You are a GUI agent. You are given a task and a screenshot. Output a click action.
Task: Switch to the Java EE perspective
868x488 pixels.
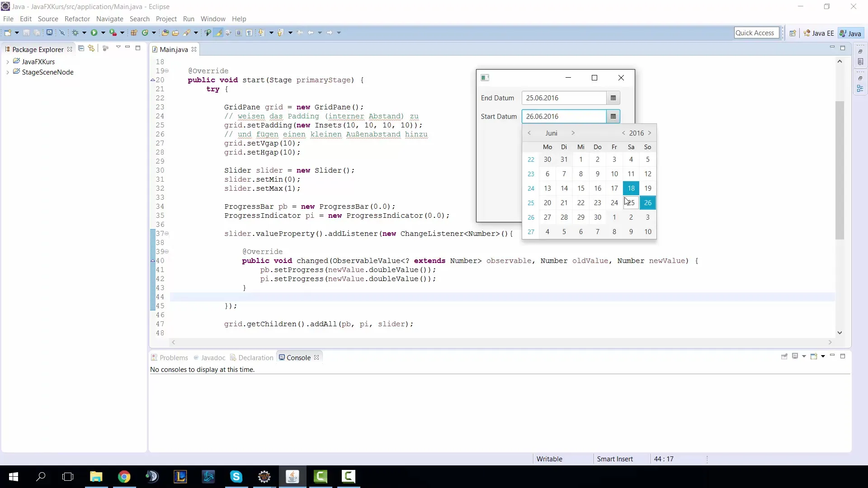819,33
